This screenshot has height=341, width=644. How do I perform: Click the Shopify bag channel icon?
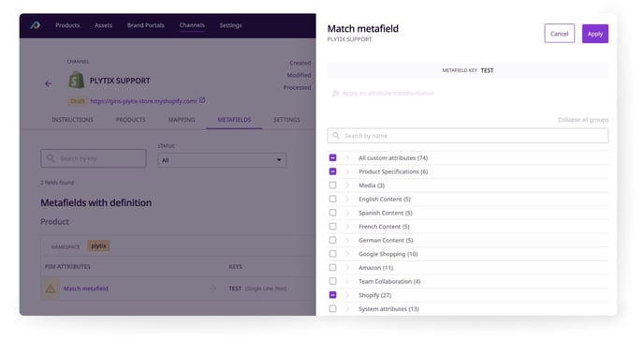click(x=76, y=81)
